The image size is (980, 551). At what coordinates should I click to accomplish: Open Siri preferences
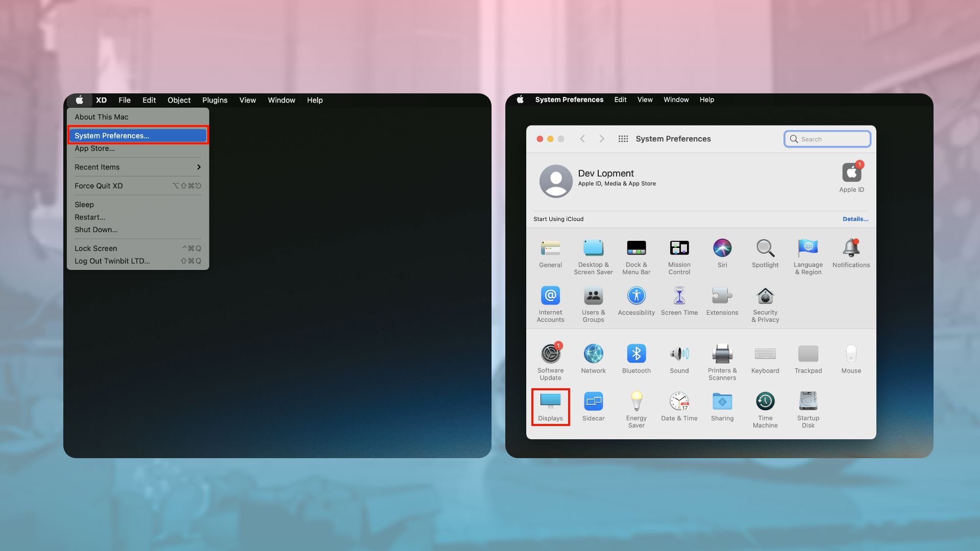click(722, 254)
